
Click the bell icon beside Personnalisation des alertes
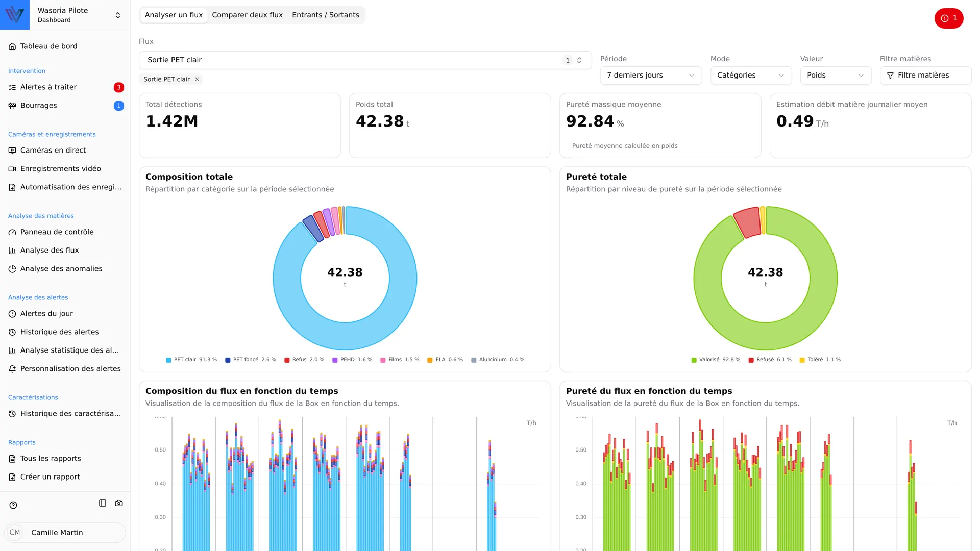(12, 369)
